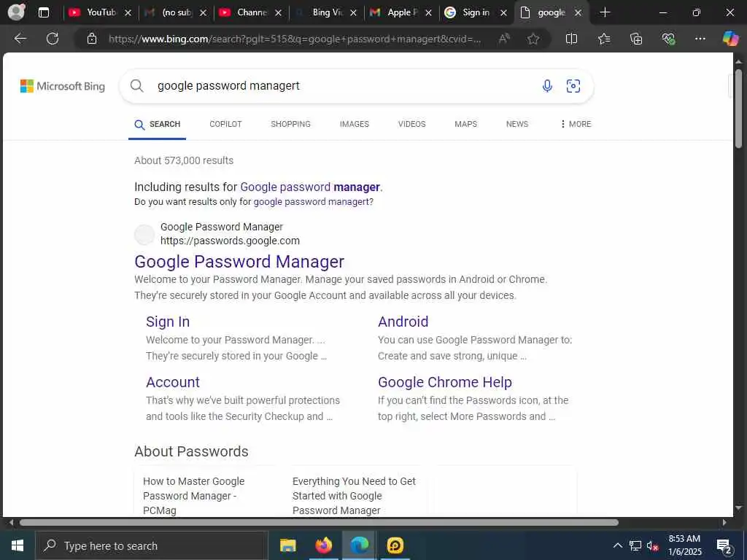Click the microphone voice search icon
747x560 pixels.
(547, 86)
